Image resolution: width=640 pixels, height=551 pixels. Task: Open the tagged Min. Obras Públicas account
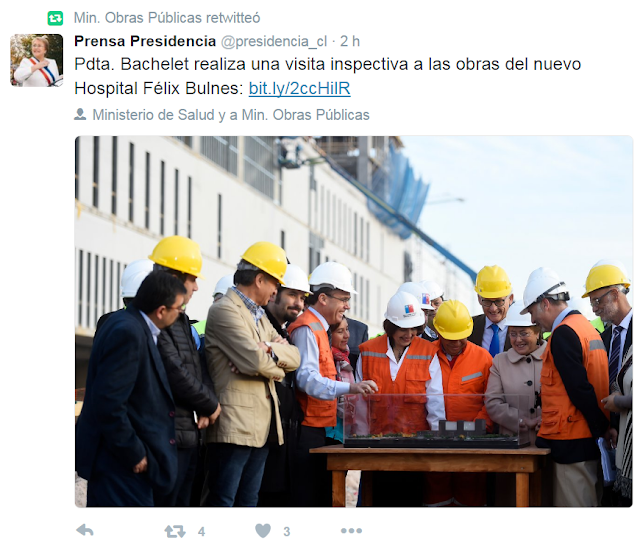coord(305,115)
